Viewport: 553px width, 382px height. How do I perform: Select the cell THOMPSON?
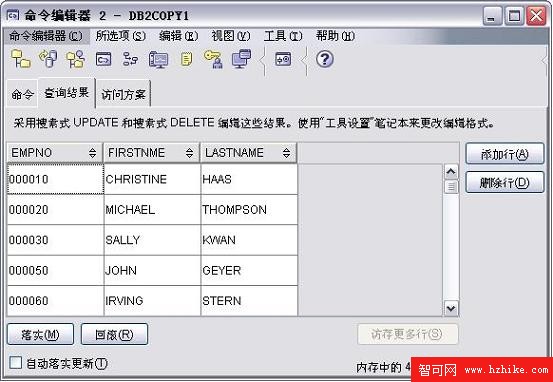click(249, 210)
